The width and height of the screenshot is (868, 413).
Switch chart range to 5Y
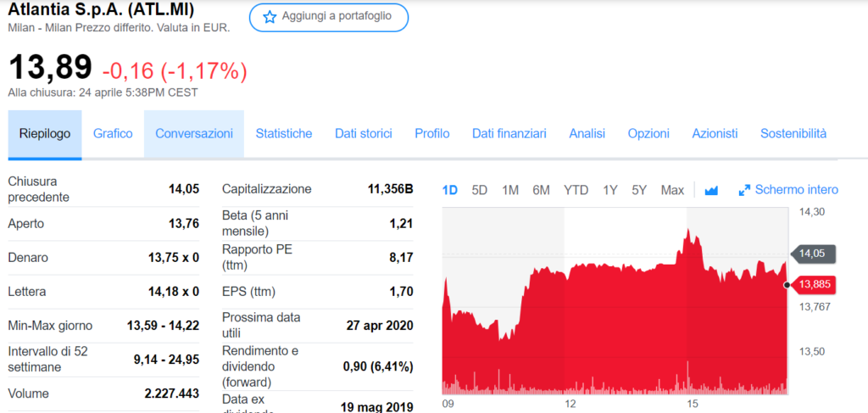639,191
